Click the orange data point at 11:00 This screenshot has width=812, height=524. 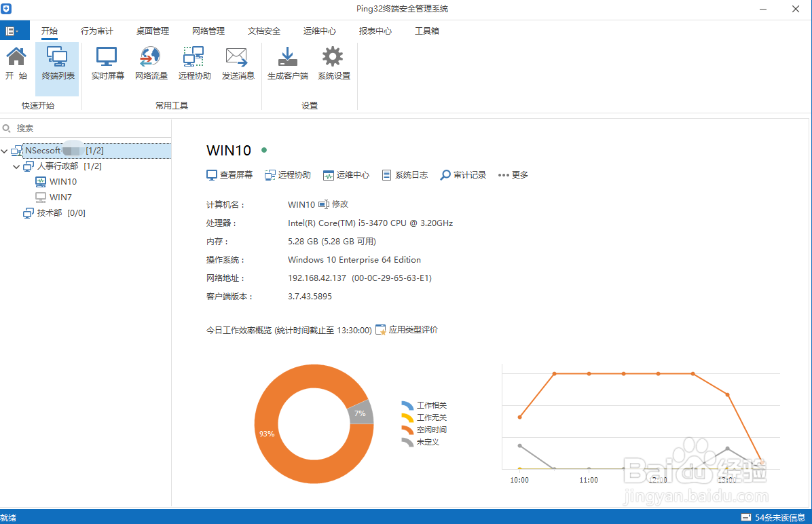(589, 373)
